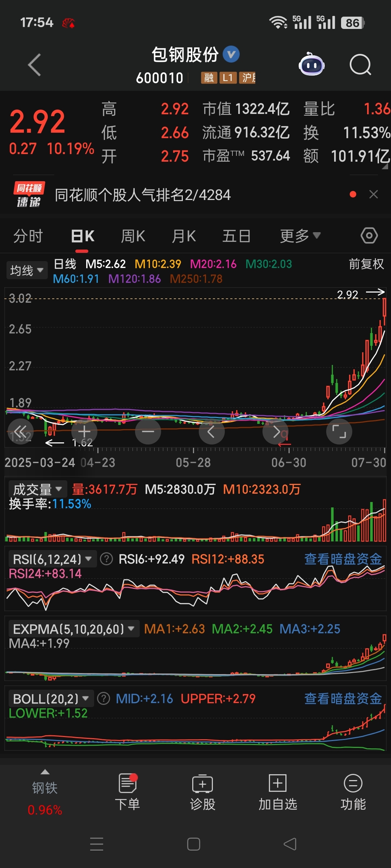Tap the UPPER:+2.79 BOLL value
Viewport: 391px width, 868px height.
click(218, 698)
